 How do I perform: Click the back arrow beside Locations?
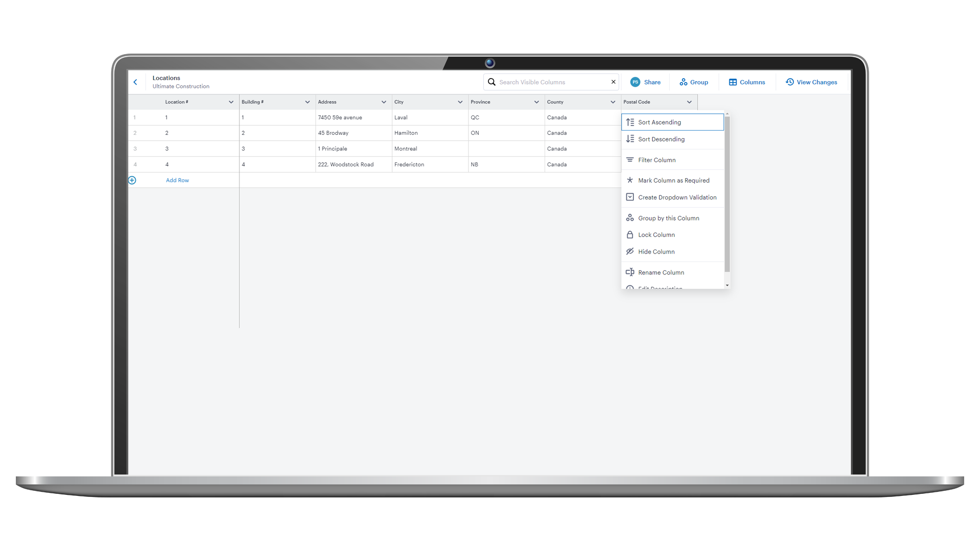[135, 82]
